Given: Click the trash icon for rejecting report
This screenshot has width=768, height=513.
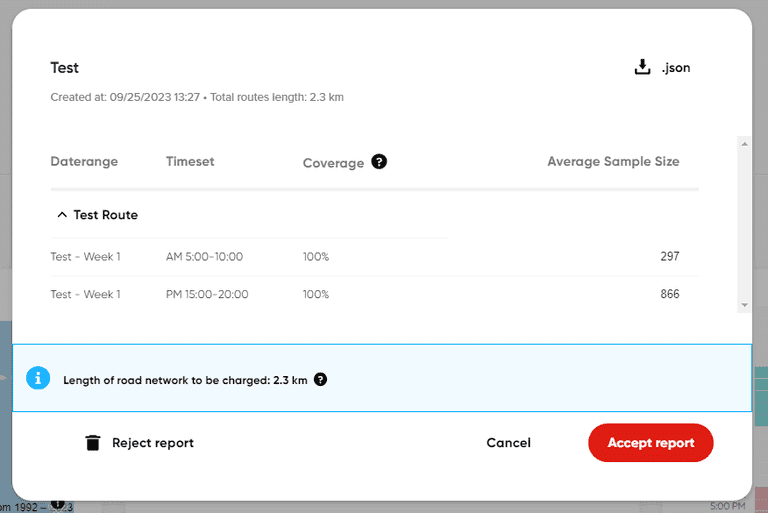Looking at the screenshot, I should click(x=93, y=443).
